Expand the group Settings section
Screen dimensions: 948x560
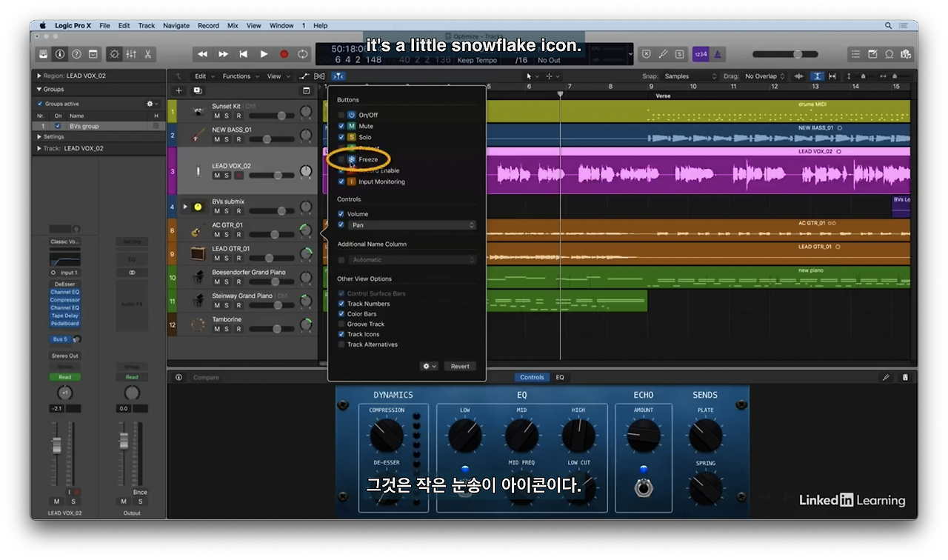click(x=39, y=137)
